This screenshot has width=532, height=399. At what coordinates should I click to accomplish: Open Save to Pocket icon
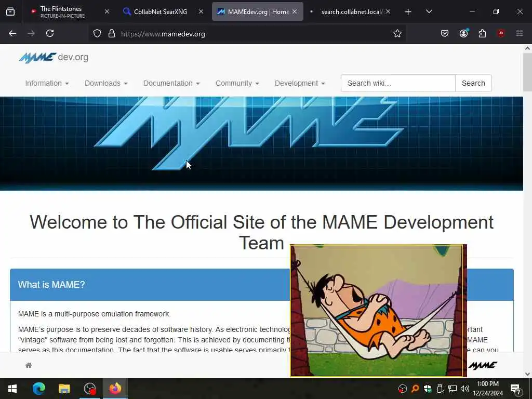445,33
